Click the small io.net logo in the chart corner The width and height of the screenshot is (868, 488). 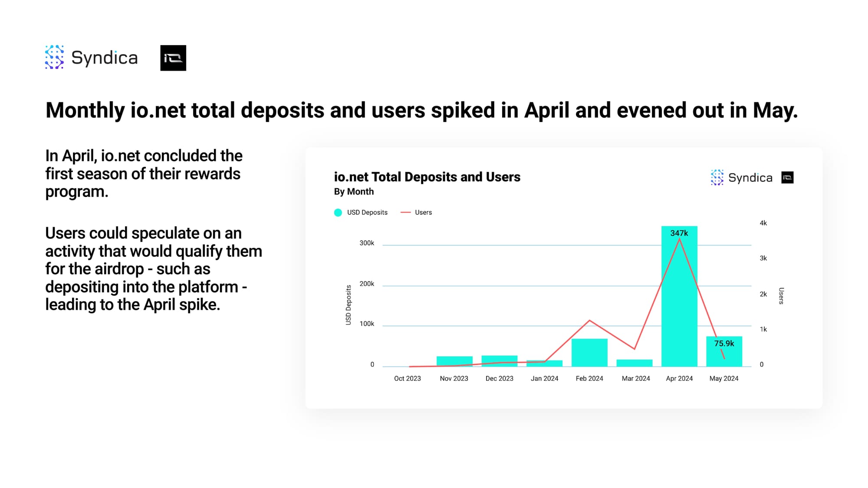787,178
